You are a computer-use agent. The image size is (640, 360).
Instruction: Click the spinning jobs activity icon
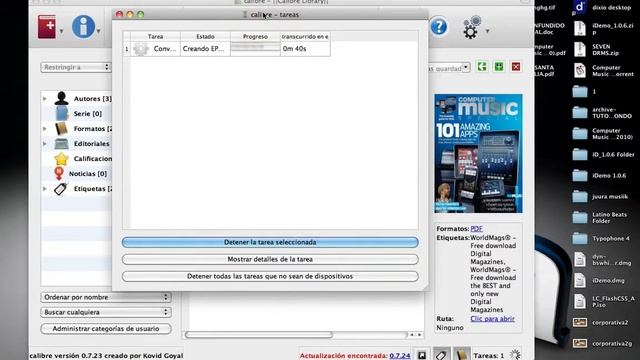(x=515, y=355)
